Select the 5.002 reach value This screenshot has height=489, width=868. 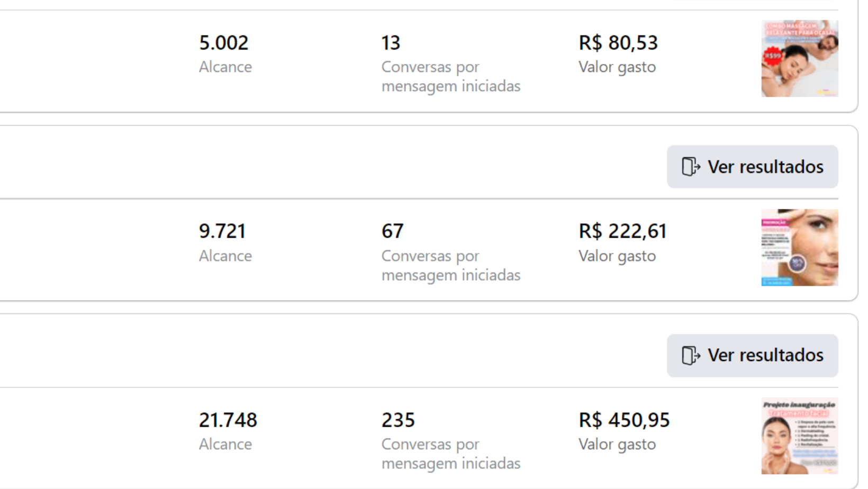coord(223,43)
